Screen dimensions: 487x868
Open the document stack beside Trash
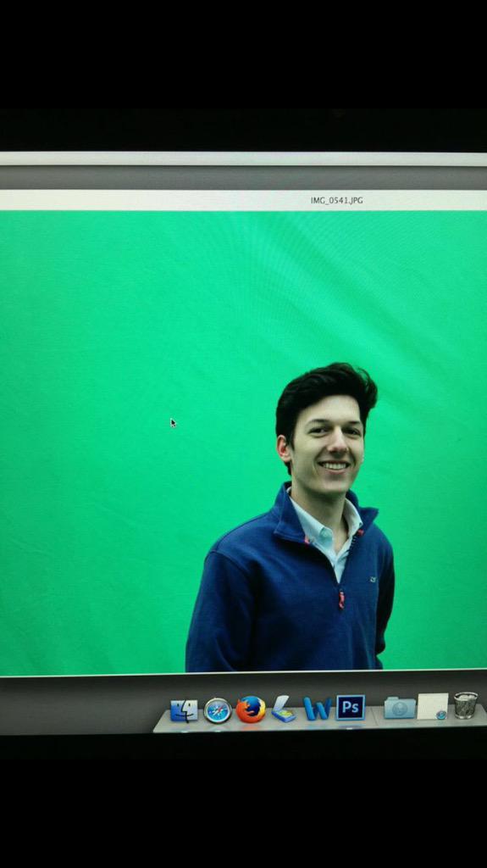[433, 706]
